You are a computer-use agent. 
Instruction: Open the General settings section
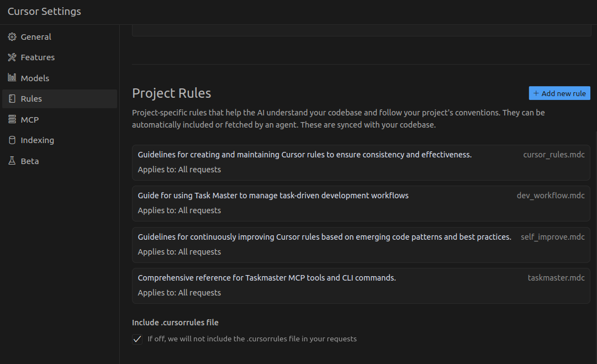click(60, 36)
